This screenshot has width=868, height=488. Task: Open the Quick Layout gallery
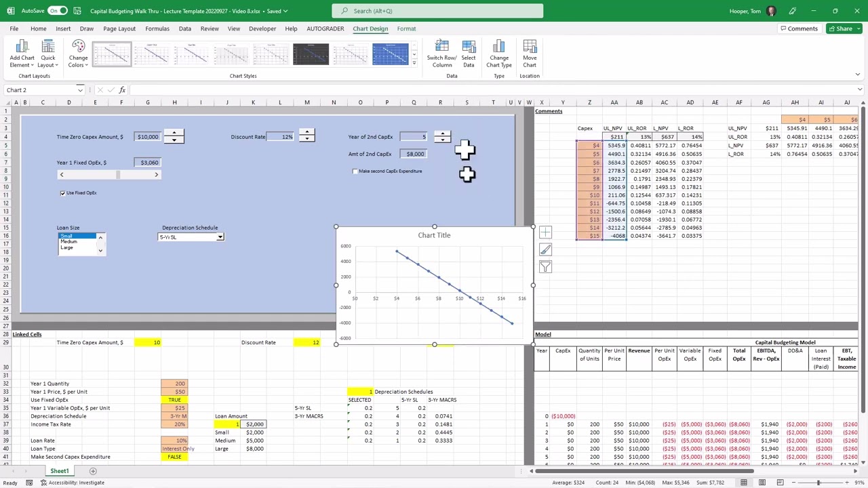coord(47,53)
